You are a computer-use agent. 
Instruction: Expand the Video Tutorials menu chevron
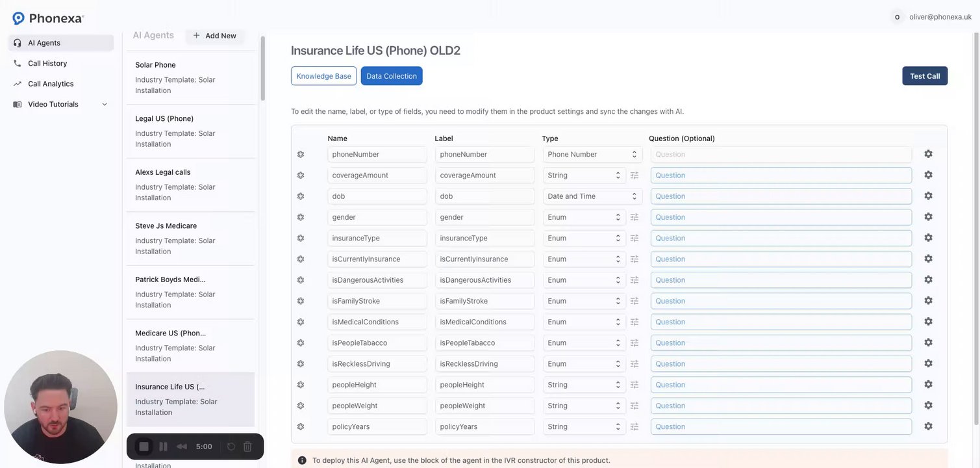pos(105,105)
